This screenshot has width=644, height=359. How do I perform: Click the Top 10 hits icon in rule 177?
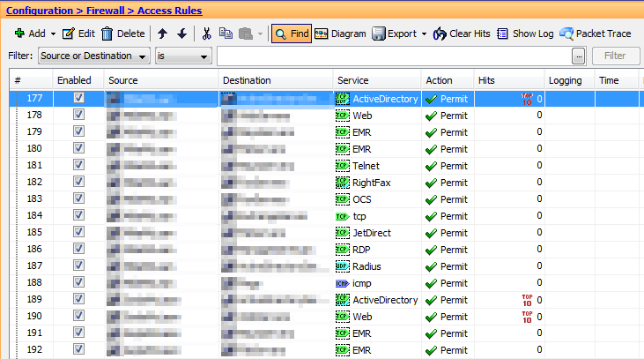pos(527,99)
